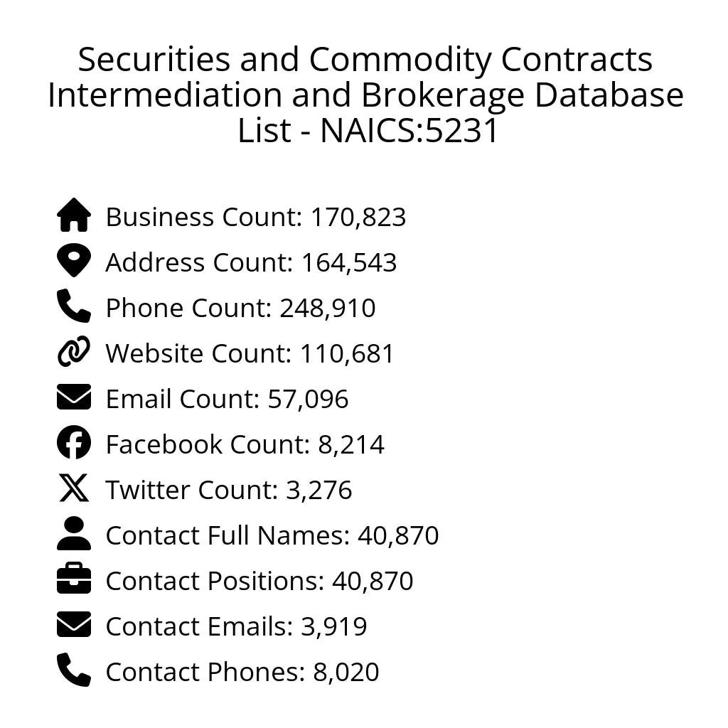The image size is (728, 728).
Task: Click the phone handset icon beside Phone Count
Action: [74, 306]
